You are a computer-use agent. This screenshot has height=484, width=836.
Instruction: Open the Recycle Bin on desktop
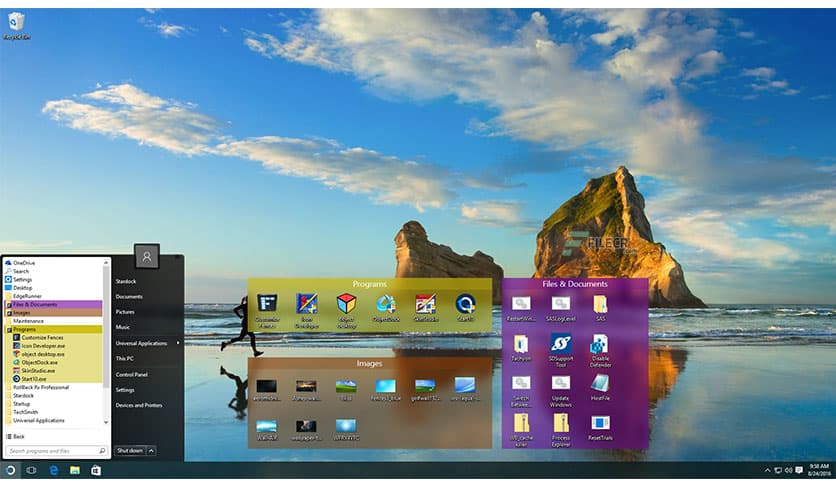(16, 22)
